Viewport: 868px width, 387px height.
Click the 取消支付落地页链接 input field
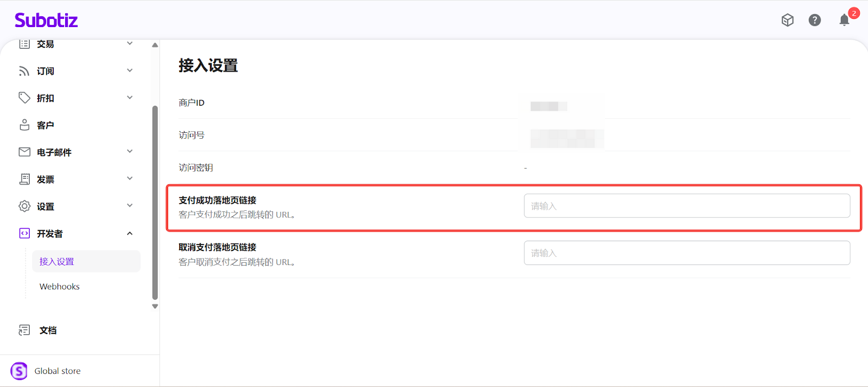coord(686,253)
